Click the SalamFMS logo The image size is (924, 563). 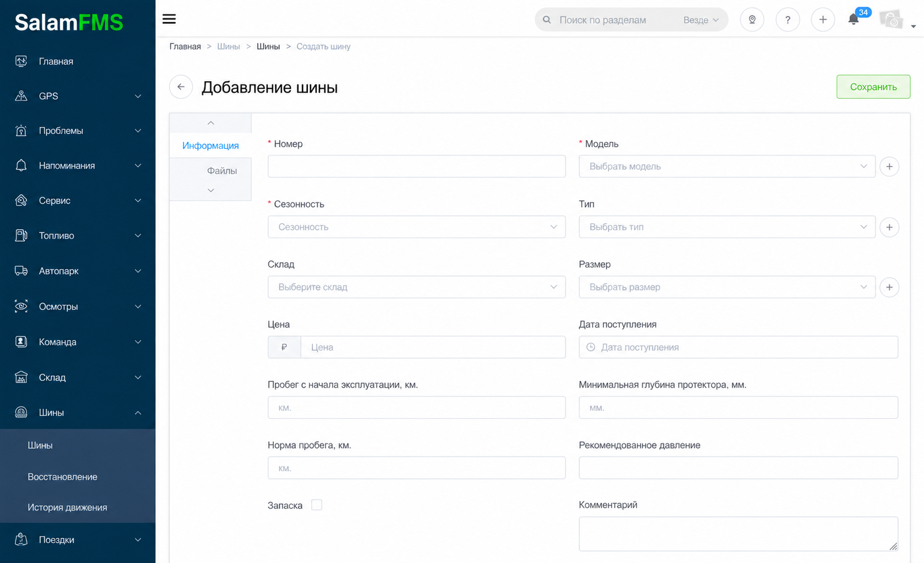69,22
